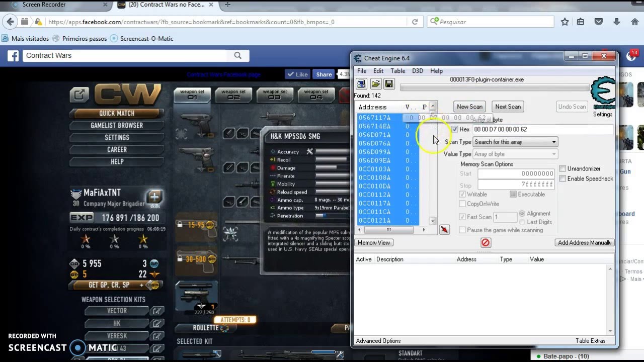Click the address list scroll down arrow
644x362 pixels.
coord(432,221)
